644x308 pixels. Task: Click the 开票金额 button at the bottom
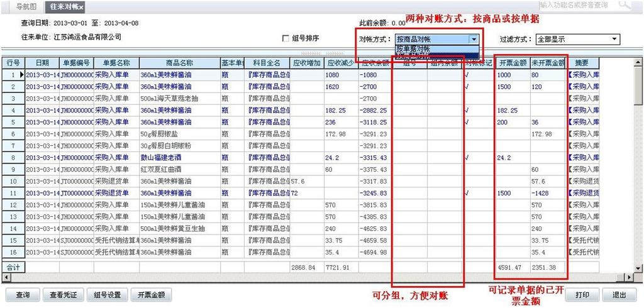pos(151,295)
